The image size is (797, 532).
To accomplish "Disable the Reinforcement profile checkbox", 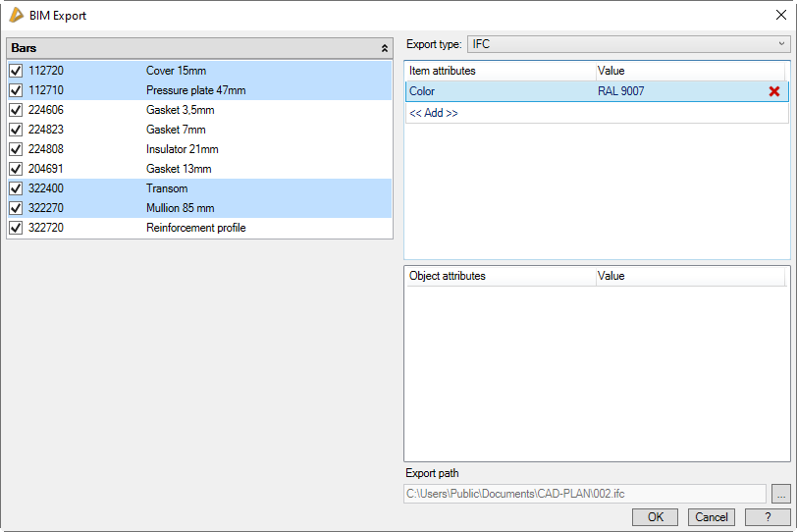I will [x=16, y=228].
